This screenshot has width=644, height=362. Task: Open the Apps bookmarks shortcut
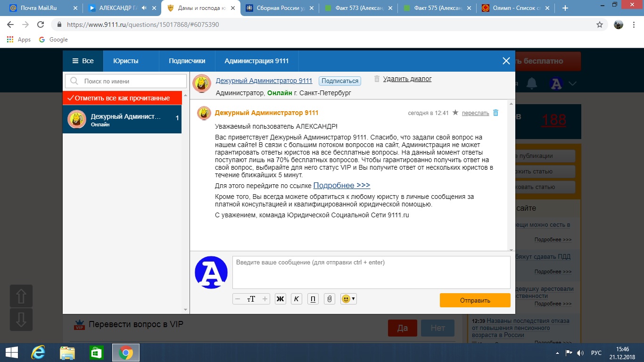(x=19, y=40)
